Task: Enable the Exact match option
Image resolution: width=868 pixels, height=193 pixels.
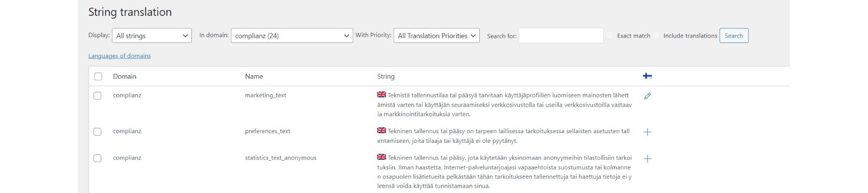Action: (x=610, y=36)
